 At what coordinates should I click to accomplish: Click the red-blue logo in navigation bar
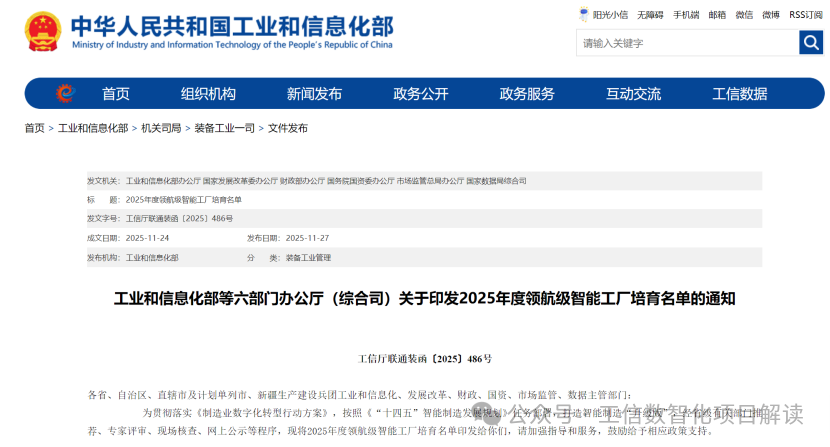(66, 94)
